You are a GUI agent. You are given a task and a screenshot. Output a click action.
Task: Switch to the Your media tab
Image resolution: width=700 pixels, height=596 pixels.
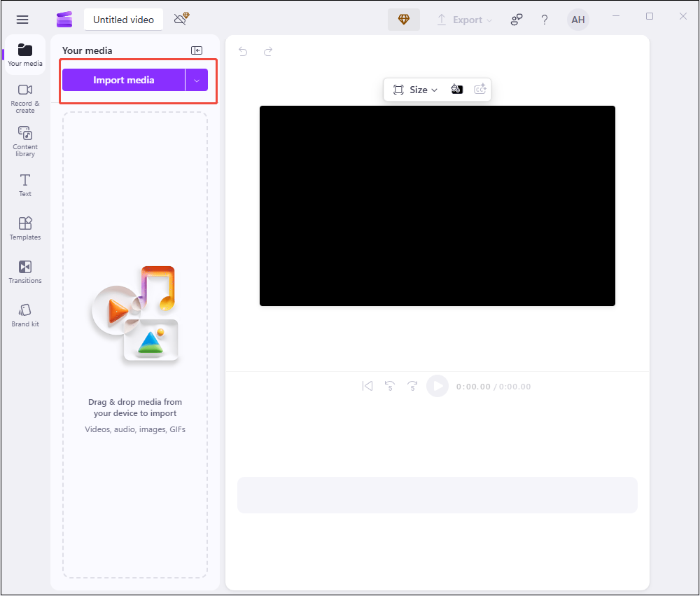pyautogui.click(x=24, y=55)
